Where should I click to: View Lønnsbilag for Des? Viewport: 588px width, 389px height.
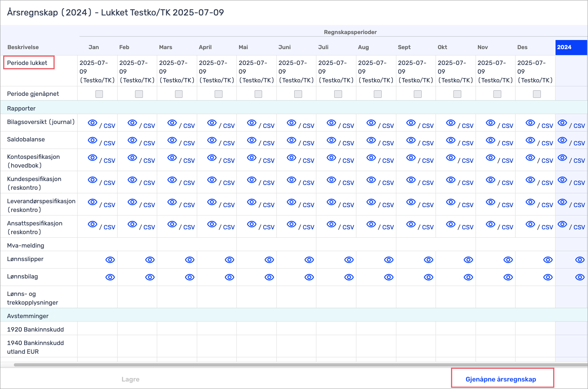pyautogui.click(x=548, y=277)
